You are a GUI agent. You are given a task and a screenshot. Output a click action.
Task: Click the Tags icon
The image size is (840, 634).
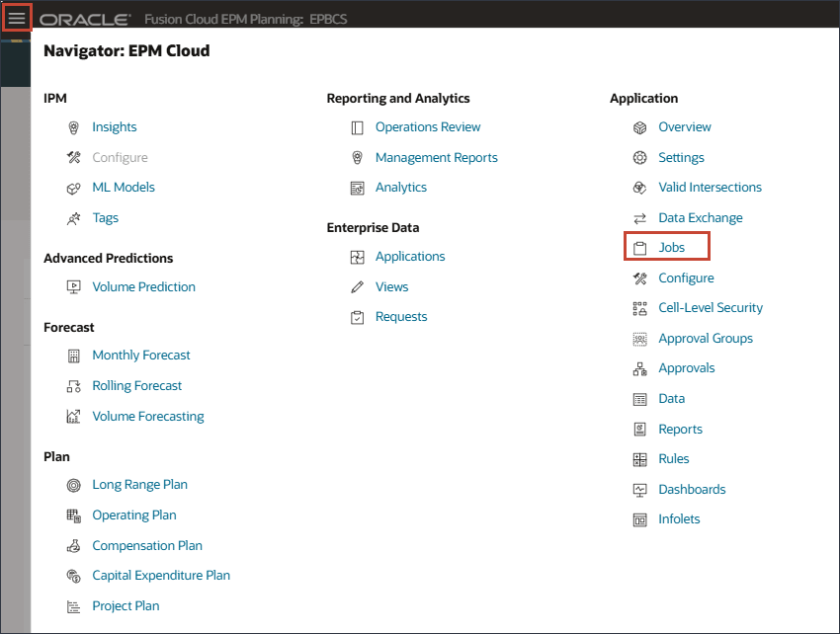tap(73, 218)
